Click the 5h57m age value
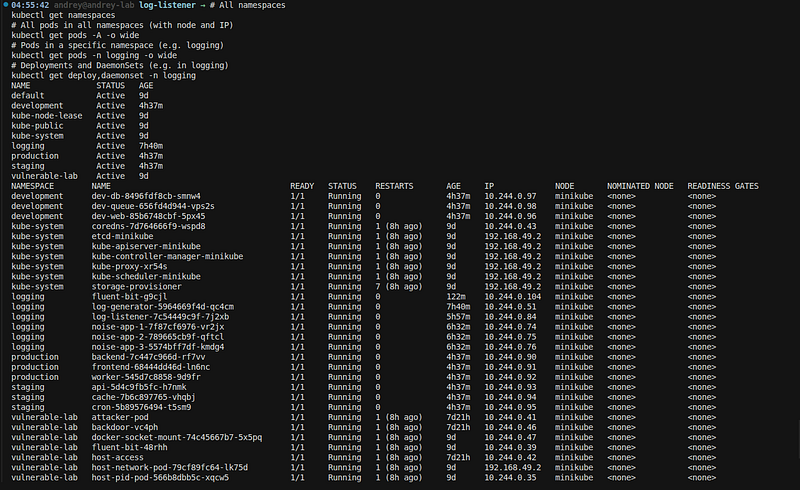Image resolution: width=800 pixels, height=490 pixels. click(x=458, y=317)
